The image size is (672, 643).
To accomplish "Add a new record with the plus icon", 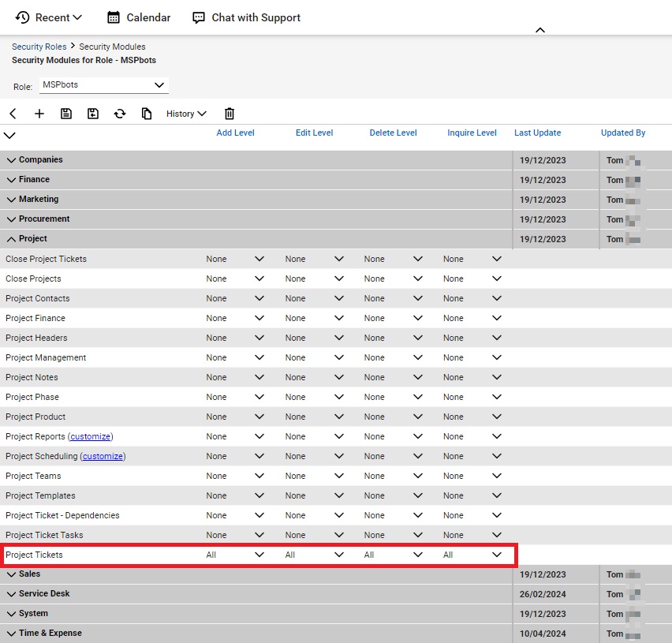I will [x=39, y=113].
